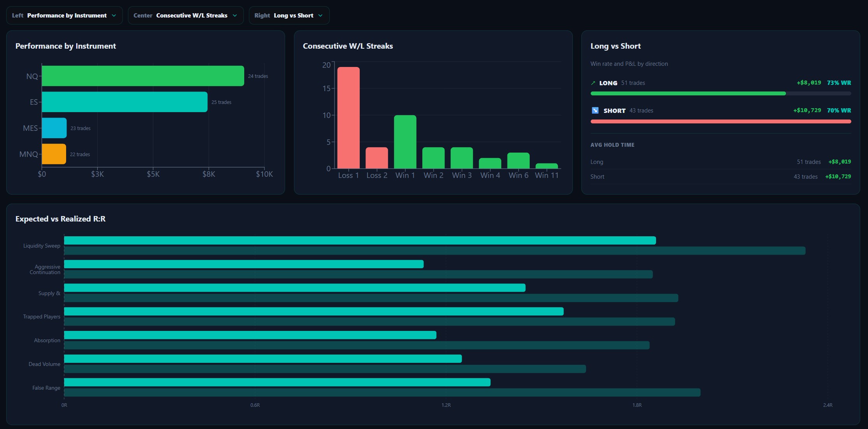Open the Center Consecutive W/L Streaks dropdown
868x429 pixels.
tap(185, 16)
